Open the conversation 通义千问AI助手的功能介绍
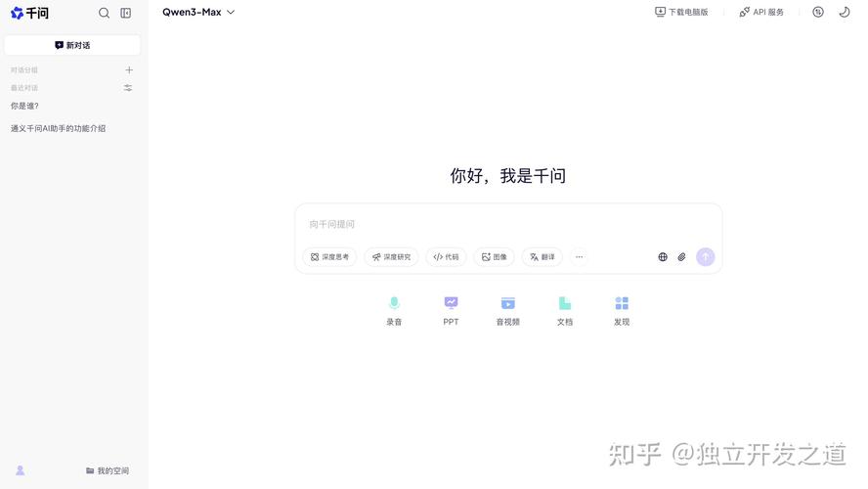This screenshot has height=489, width=868. 58,128
